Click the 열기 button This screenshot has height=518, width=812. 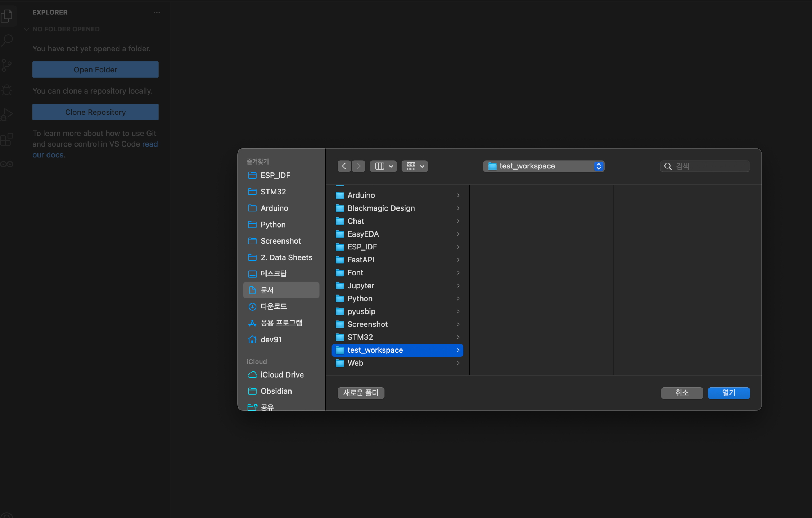tap(728, 393)
